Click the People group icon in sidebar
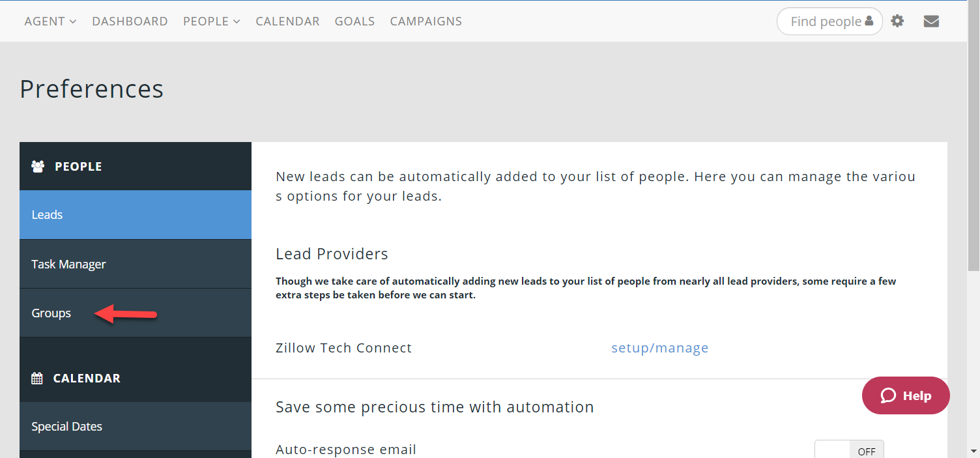This screenshot has width=980, height=458. (x=38, y=166)
